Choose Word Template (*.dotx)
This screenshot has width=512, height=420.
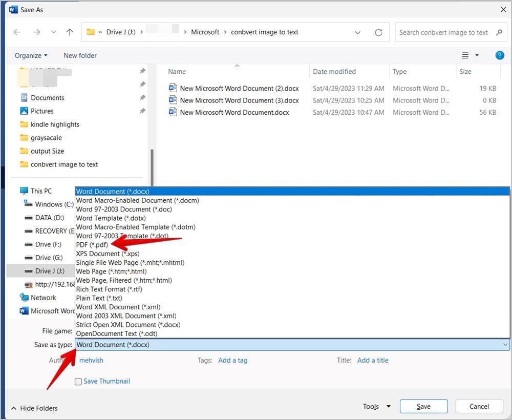292,218
